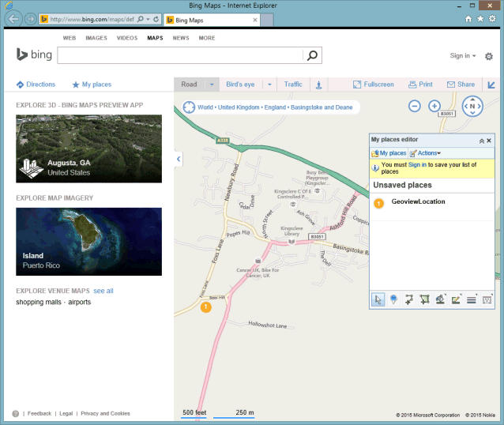The image size is (504, 425).
Task: Zoom out with the minus button
Action: (x=415, y=106)
